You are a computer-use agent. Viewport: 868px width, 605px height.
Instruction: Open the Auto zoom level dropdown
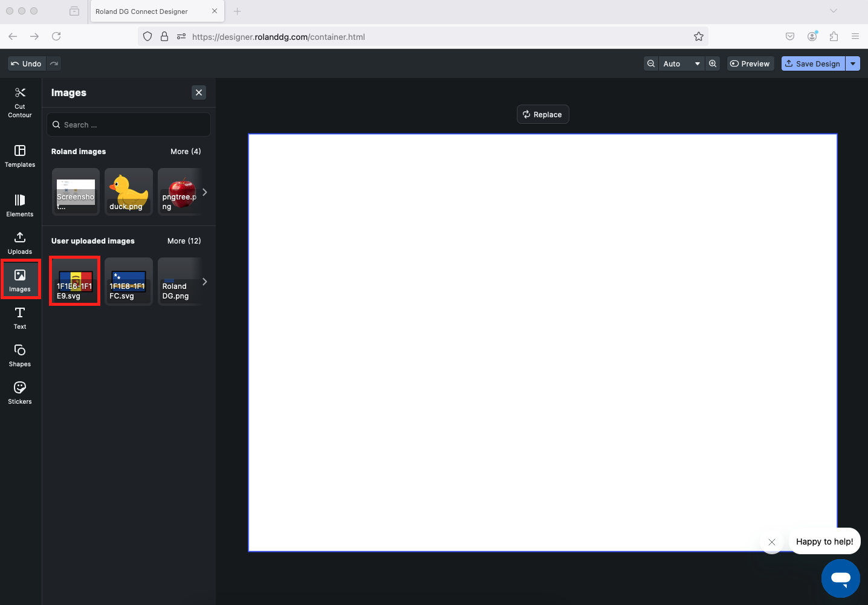(682, 63)
